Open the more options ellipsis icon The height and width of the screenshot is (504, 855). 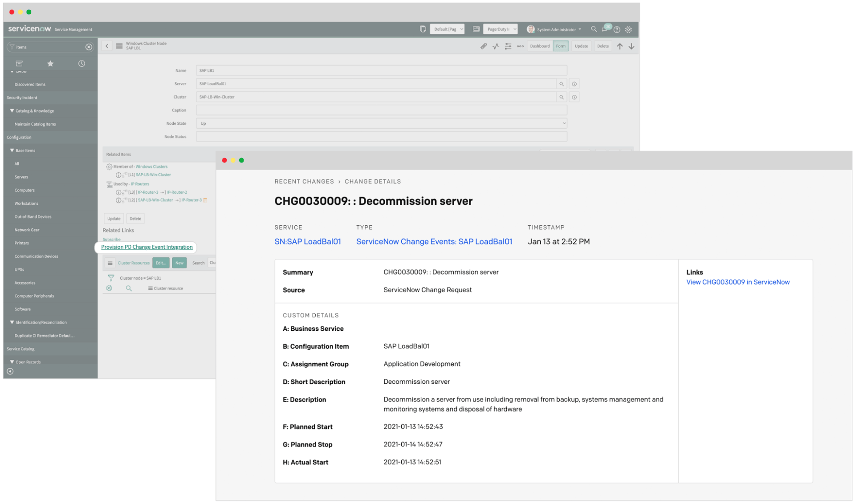click(520, 46)
